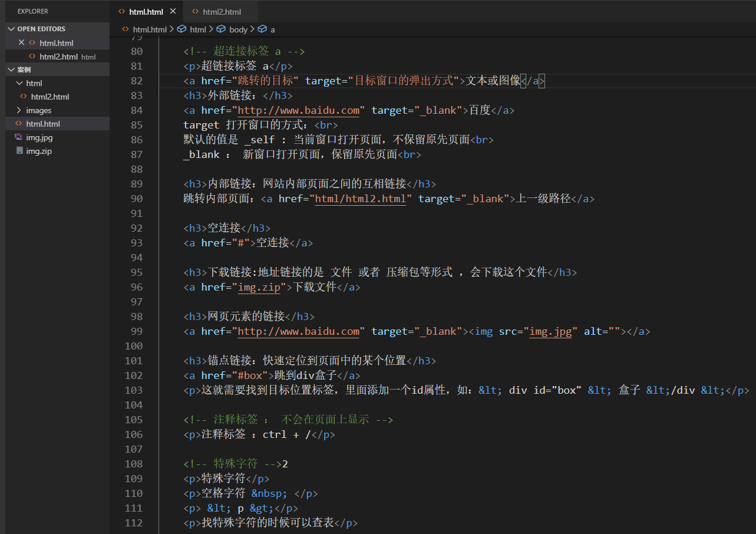Collapse the 案例 explorer section

pyautogui.click(x=10, y=69)
